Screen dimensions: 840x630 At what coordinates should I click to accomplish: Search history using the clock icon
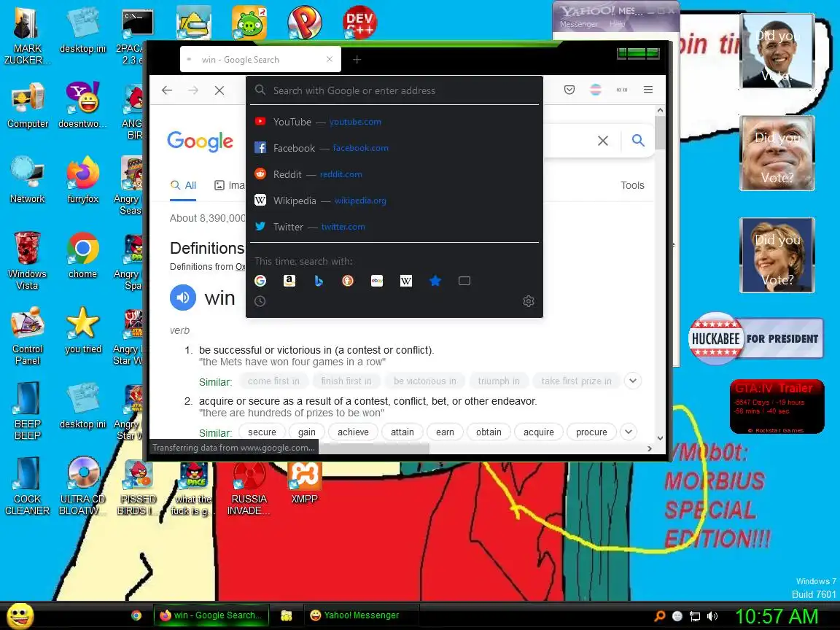(260, 301)
